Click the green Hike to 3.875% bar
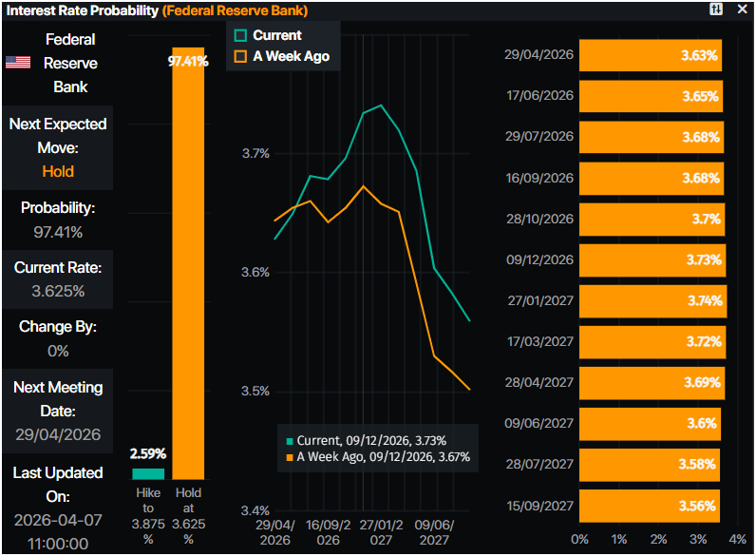The height and width of the screenshot is (556, 756). point(147,472)
